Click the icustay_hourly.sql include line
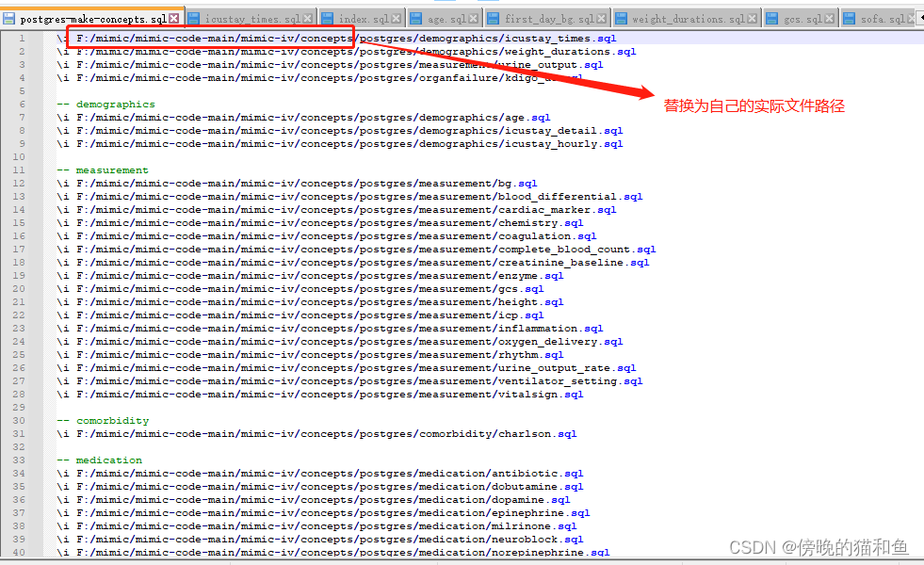Image resolution: width=924 pixels, height=565 pixels. [340, 144]
